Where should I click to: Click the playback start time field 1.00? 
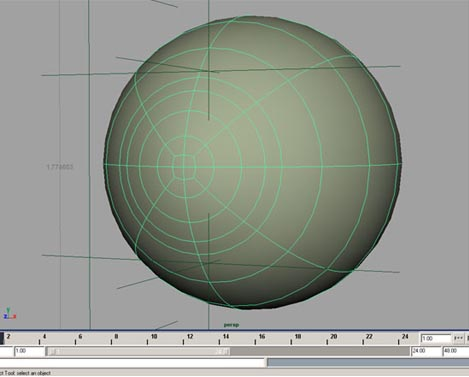(x=29, y=351)
